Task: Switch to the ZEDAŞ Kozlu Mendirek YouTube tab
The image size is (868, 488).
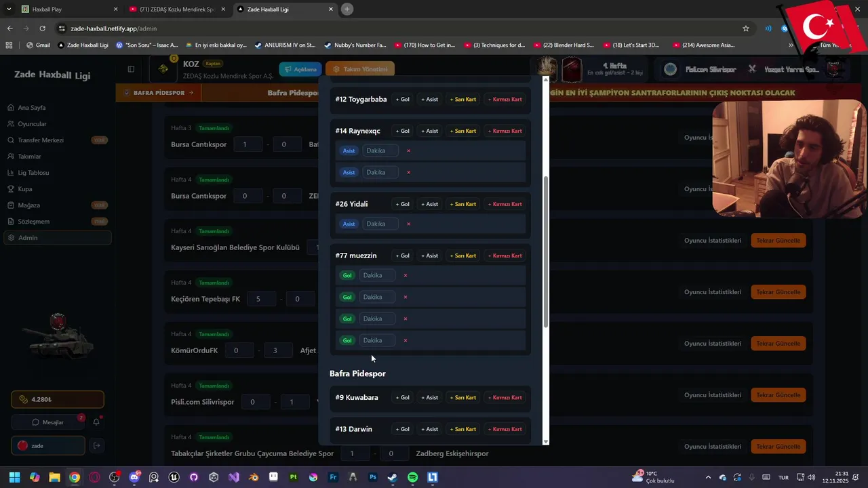Action: pos(176,9)
